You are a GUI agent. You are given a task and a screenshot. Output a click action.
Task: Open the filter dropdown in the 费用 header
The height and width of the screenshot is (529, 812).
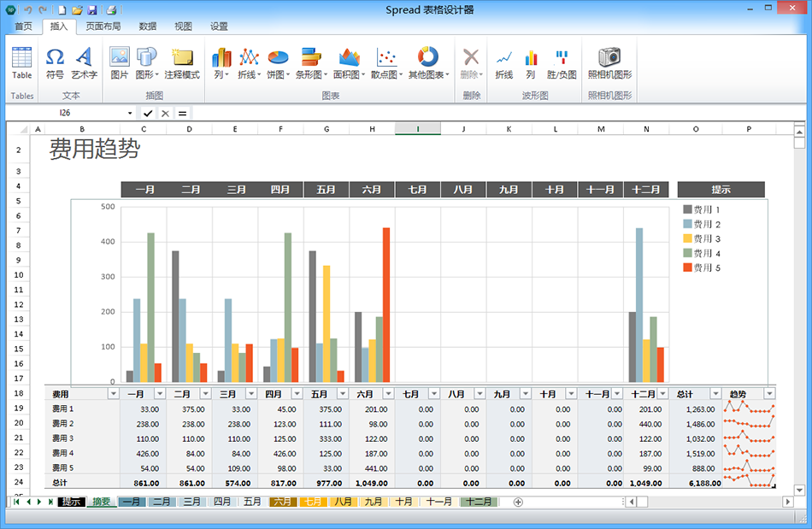point(114,394)
